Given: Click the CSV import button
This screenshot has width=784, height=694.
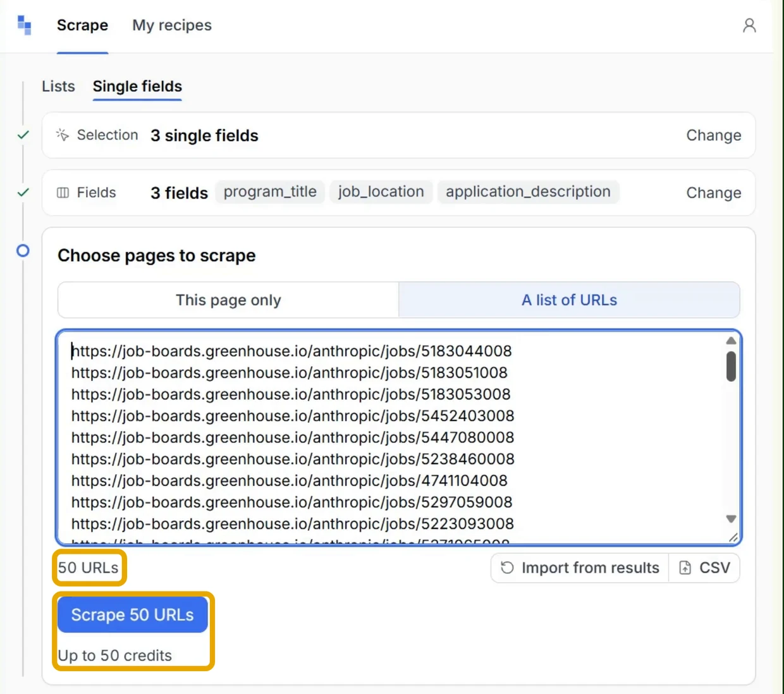Looking at the screenshot, I should point(704,568).
